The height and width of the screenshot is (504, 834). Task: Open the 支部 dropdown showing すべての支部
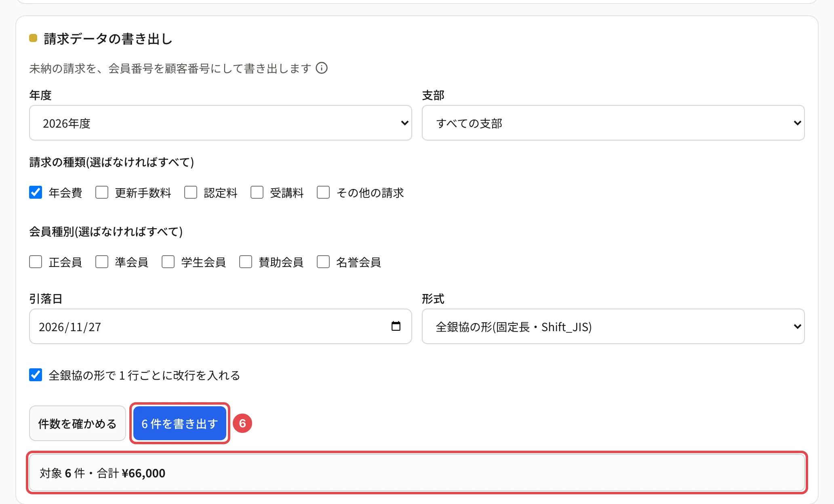[x=613, y=123]
